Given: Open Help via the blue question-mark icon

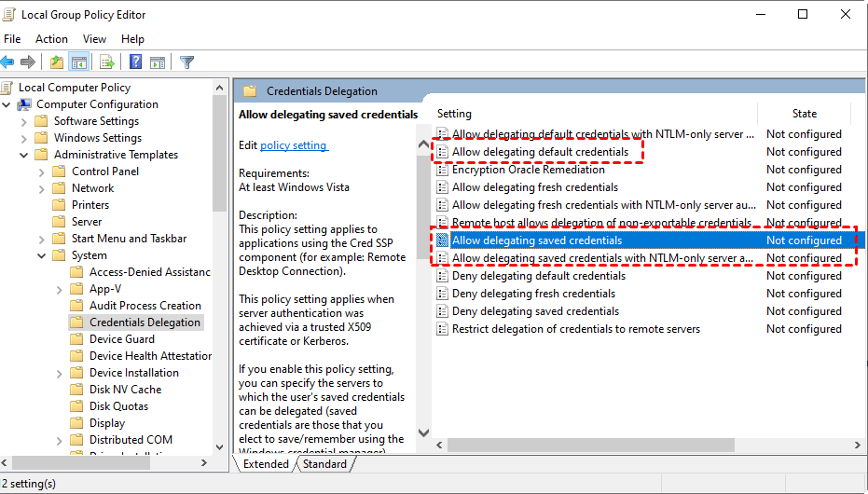Looking at the screenshot, I should [x=136, y=62].
